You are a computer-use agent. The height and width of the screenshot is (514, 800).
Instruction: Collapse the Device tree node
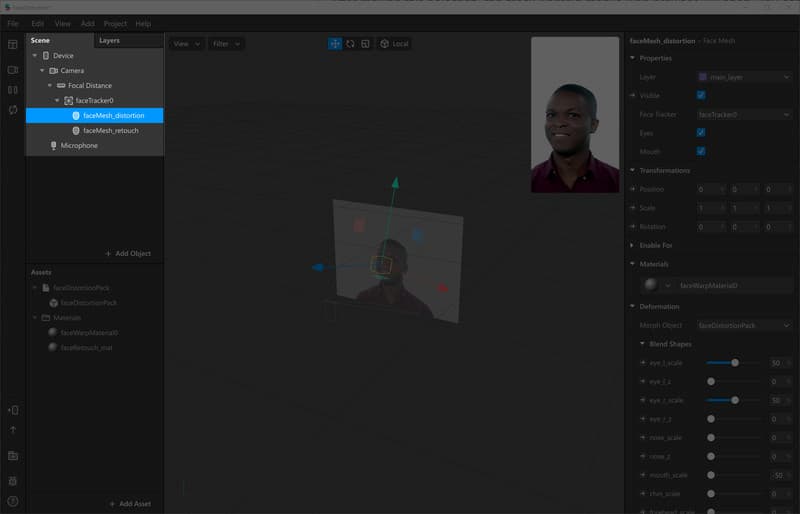[35, 56]
